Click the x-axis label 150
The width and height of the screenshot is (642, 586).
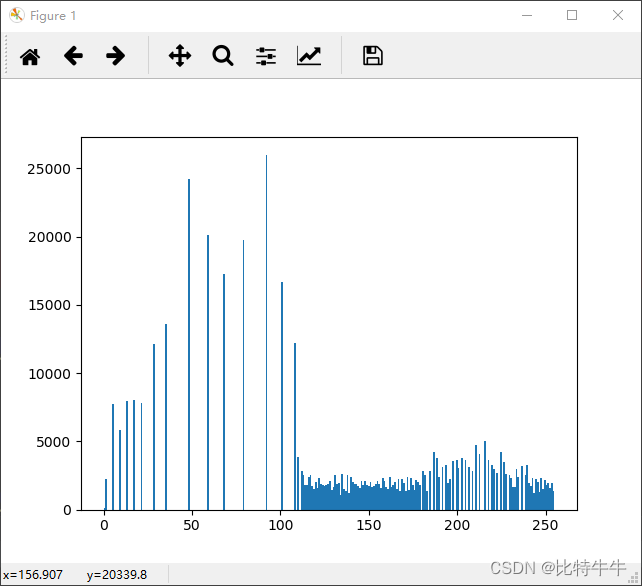click(369, 525)
